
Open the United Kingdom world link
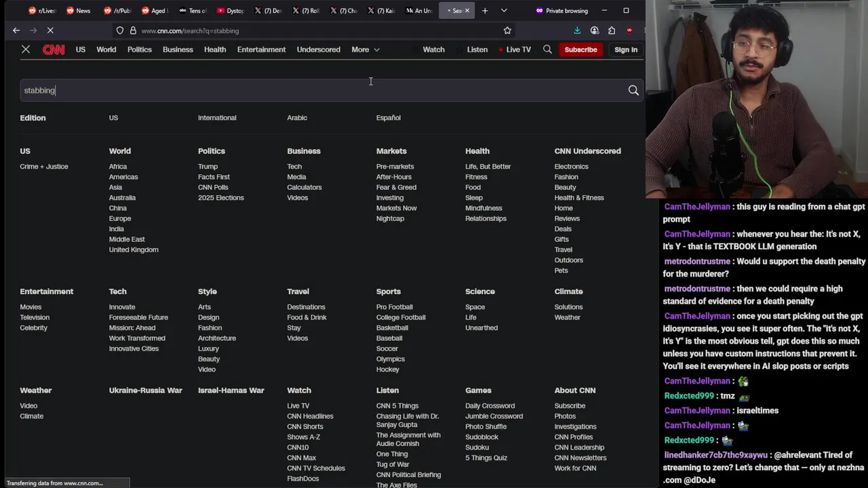point(134,249)
